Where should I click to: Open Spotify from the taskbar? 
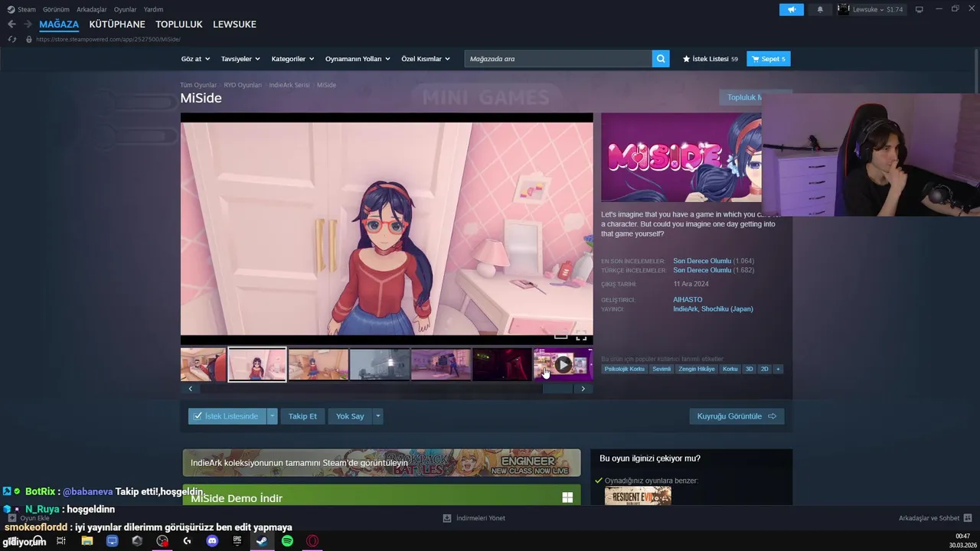[x=287, y=541]
